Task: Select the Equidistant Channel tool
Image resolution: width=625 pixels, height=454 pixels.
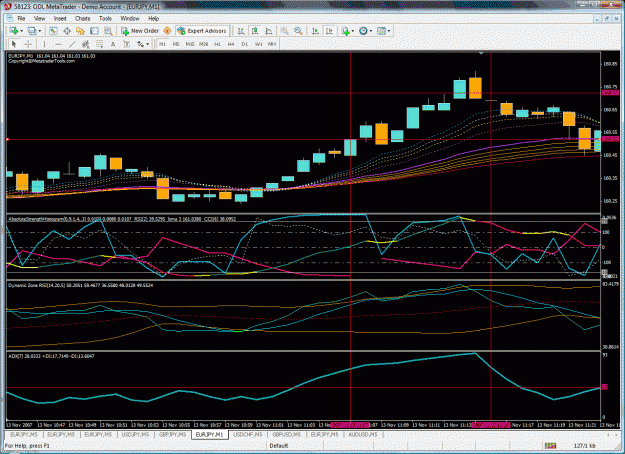Action: click(85, 44)
